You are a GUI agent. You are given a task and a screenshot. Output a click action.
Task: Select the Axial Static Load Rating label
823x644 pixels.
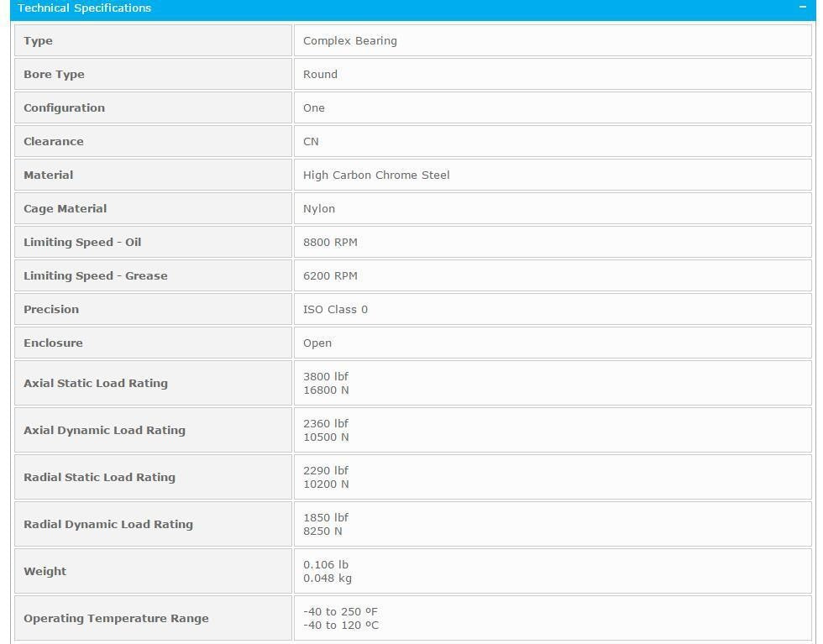96,383
